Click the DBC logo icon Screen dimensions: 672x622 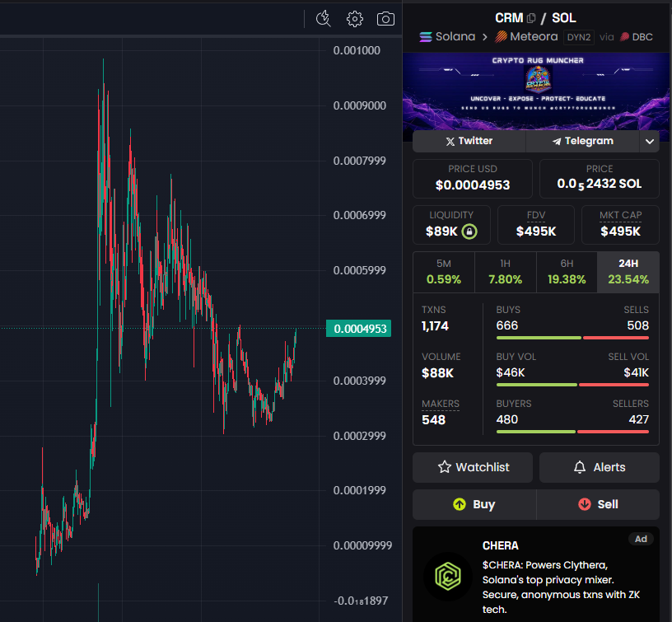pos(624,37)
